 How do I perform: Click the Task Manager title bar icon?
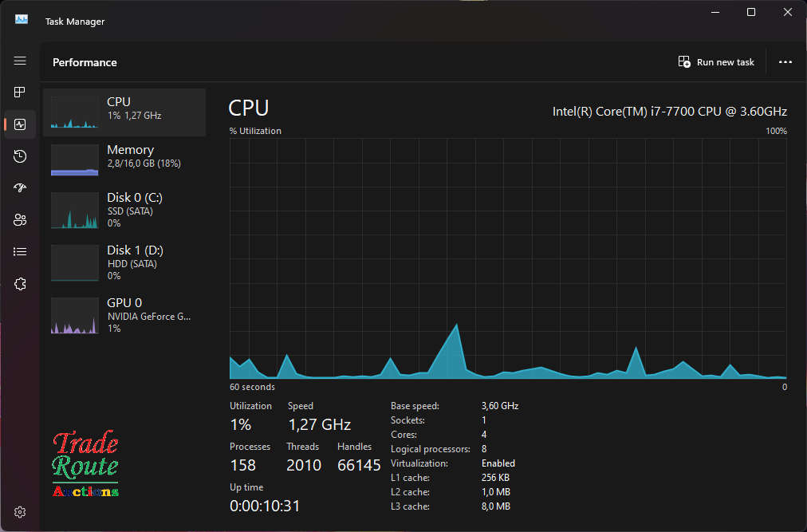tap(22, 19)
